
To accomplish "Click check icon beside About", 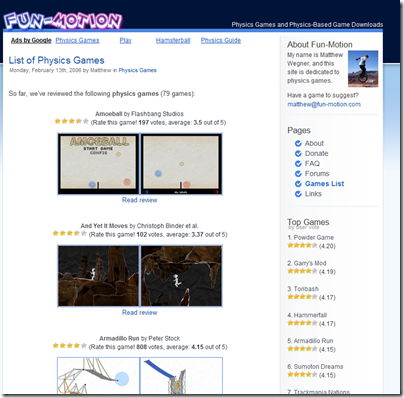I will click(298, 143).
